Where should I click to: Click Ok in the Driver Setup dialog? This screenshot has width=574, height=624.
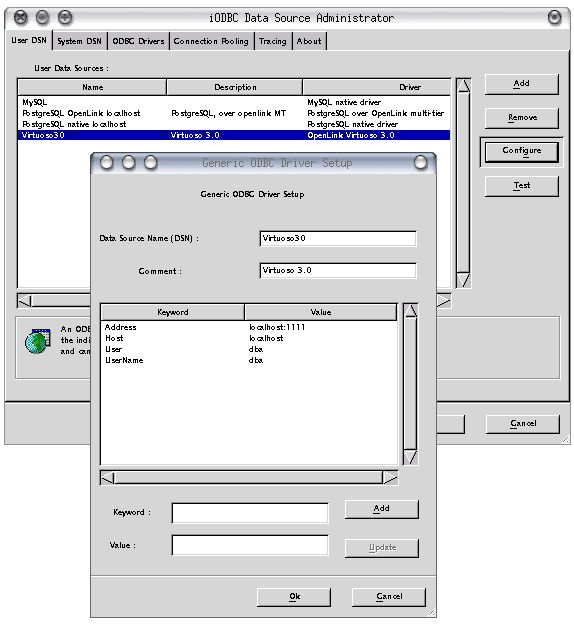click(294, 597)
